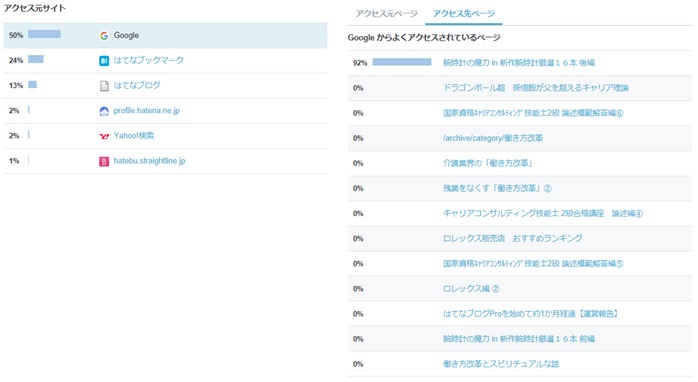The image size is (698, 382).
Task: Open ロレックス販売店 おすすめランキング link
Action: point(512,238)
